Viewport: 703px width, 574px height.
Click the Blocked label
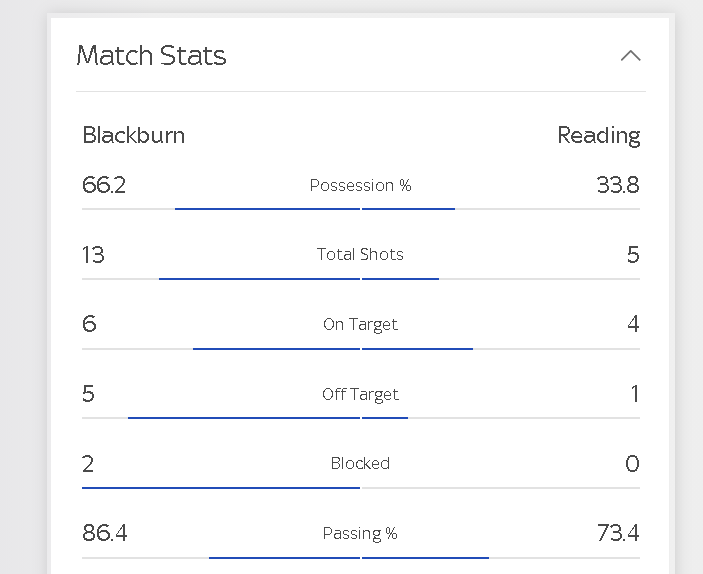pos(360,463)
